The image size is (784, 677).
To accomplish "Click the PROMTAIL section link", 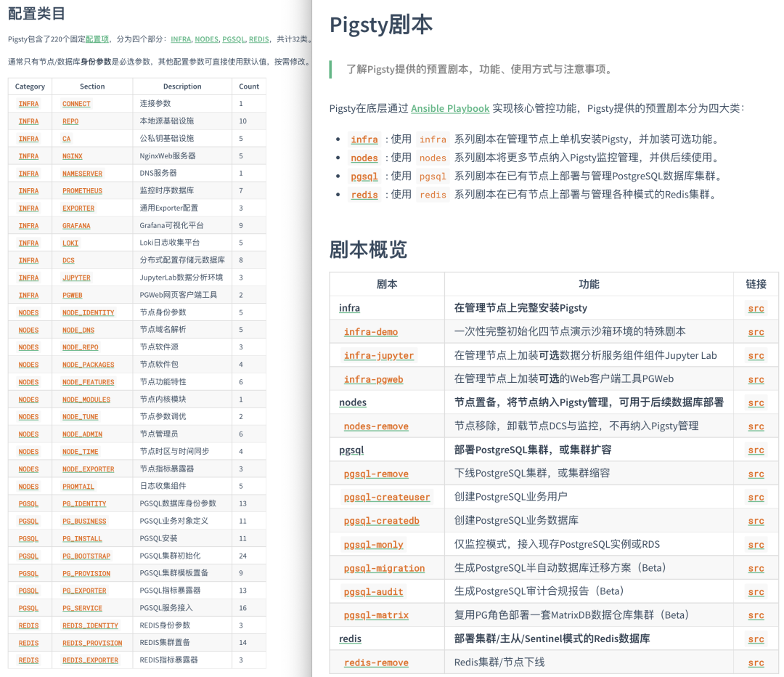I will point(78,487).
